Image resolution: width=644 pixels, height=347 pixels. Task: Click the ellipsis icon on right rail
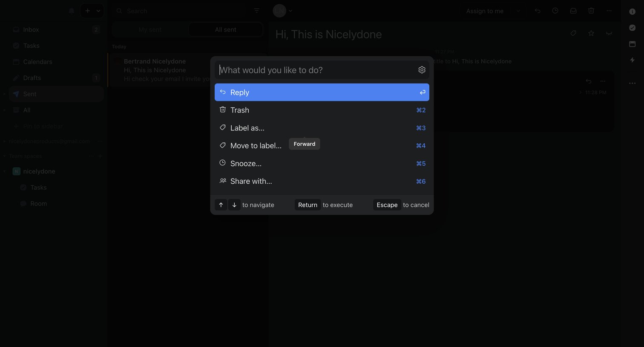[632, 83]
